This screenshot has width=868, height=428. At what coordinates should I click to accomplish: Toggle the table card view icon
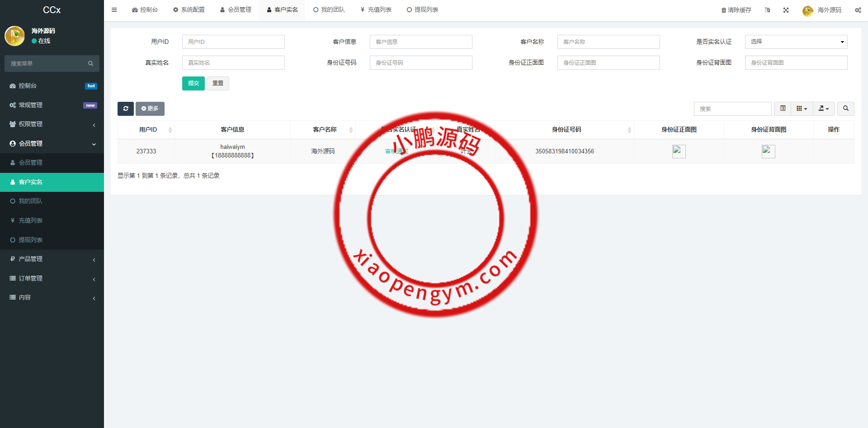coord(783,109)
